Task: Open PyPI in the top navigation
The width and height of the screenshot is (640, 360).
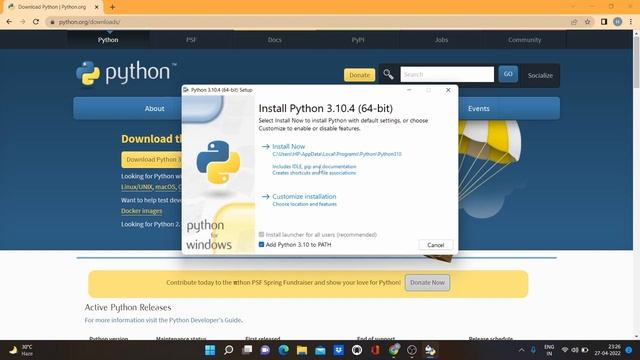Action: 358,40
